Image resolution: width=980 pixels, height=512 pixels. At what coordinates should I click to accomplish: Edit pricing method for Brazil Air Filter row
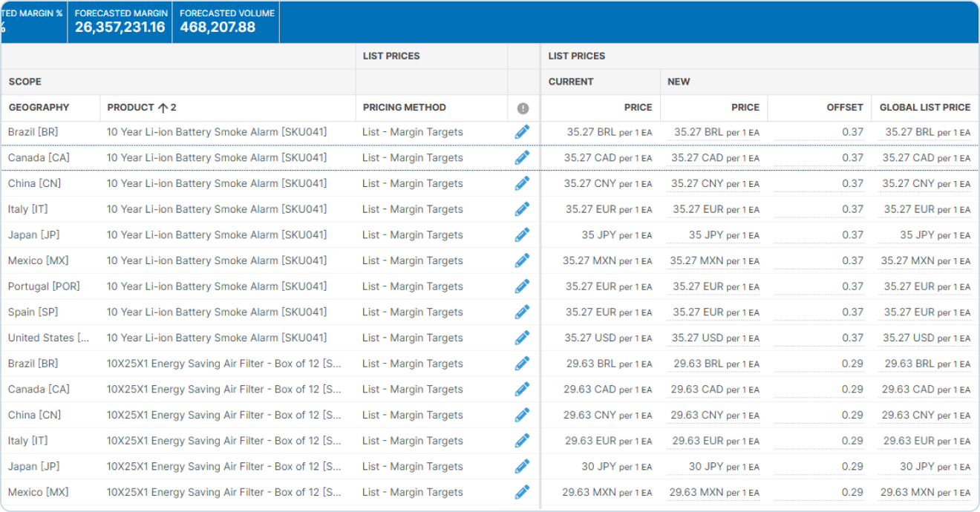pyautogui.click(x=522, y=364)
